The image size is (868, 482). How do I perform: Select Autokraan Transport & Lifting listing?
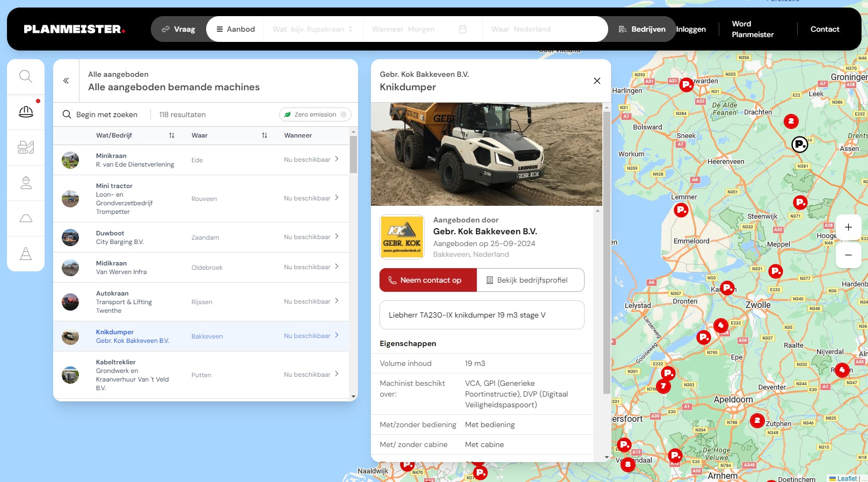[201, 302]
